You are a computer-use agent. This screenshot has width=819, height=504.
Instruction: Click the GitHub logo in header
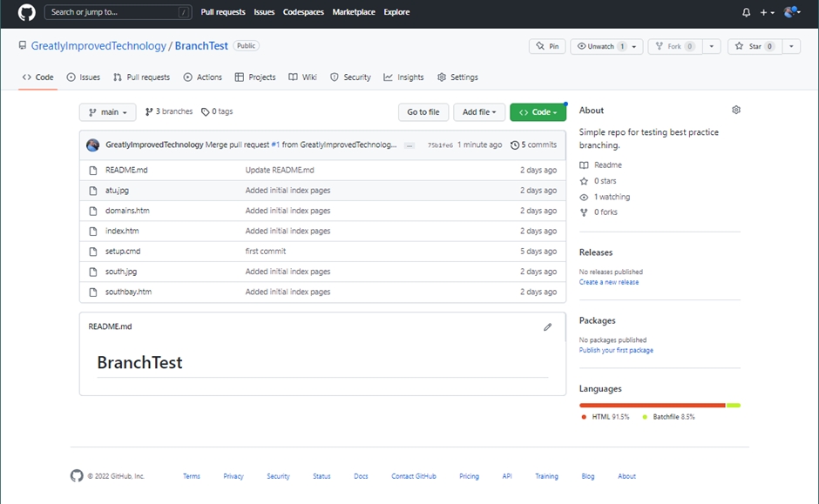(x=27, y=12)
